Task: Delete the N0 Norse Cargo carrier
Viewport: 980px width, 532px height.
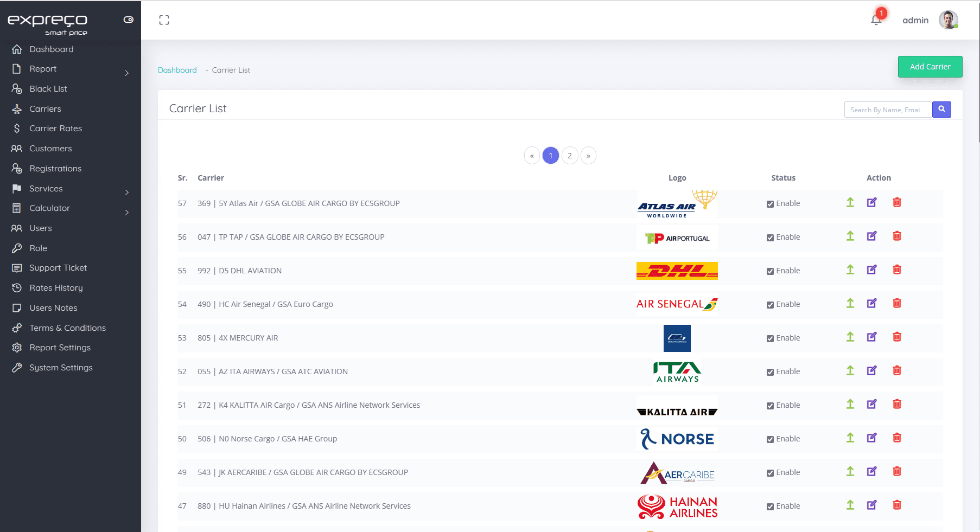Action: pyautogui.click(x=897, y=438)
